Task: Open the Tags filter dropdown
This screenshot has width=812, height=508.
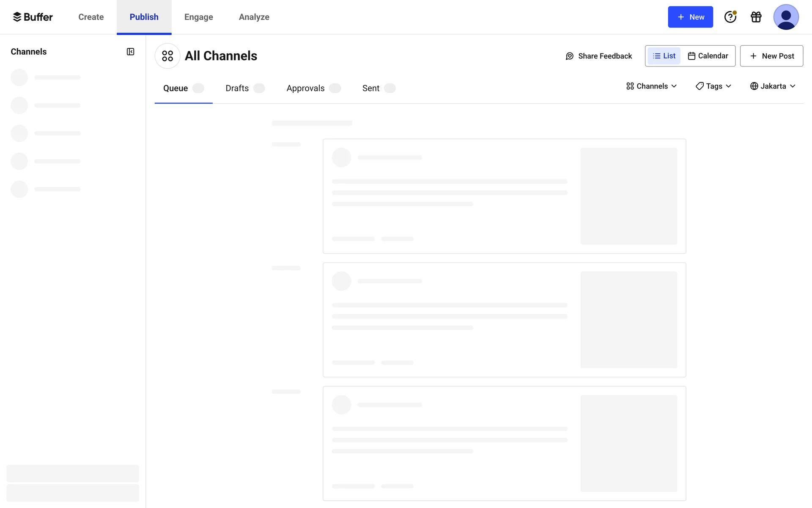Action: pos(713,86)
